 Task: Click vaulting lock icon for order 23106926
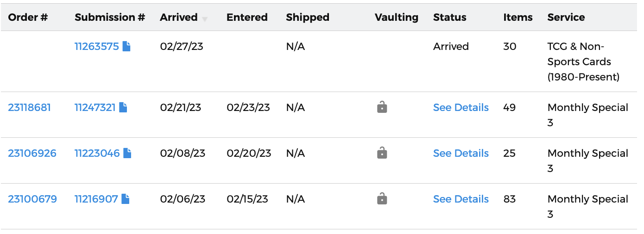click(382, 153)
